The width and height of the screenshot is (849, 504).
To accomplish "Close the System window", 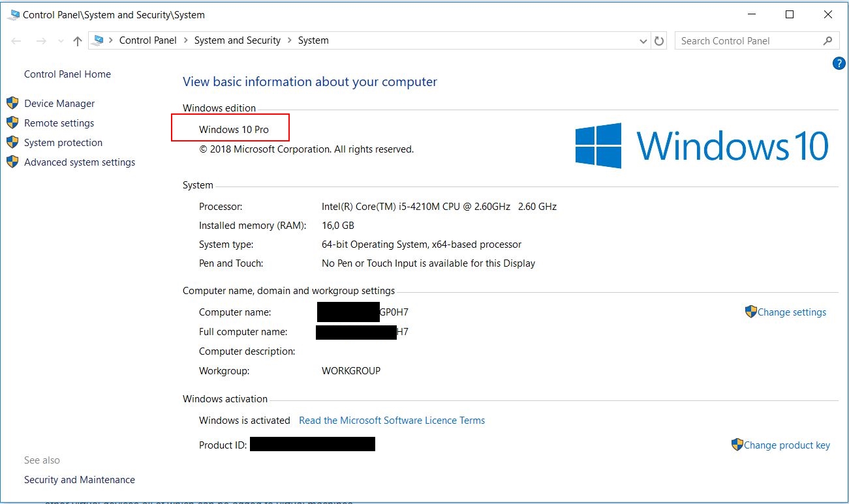I will point(828,14).
